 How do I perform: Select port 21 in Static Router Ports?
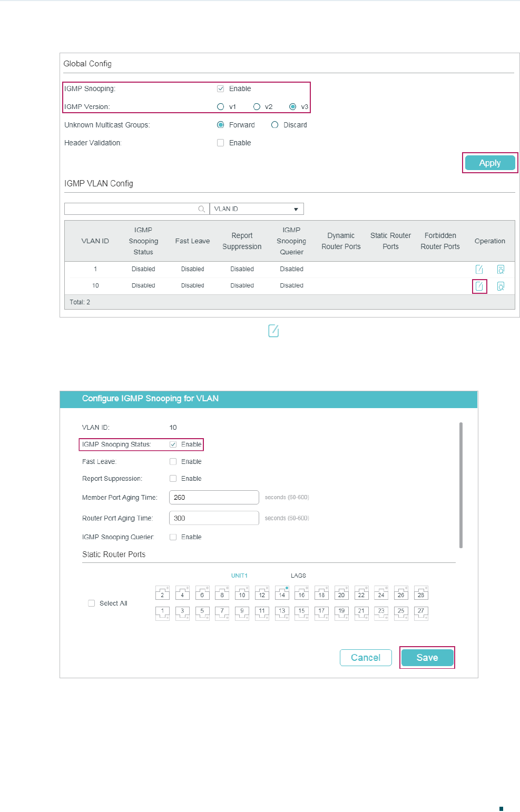[361, 613]
